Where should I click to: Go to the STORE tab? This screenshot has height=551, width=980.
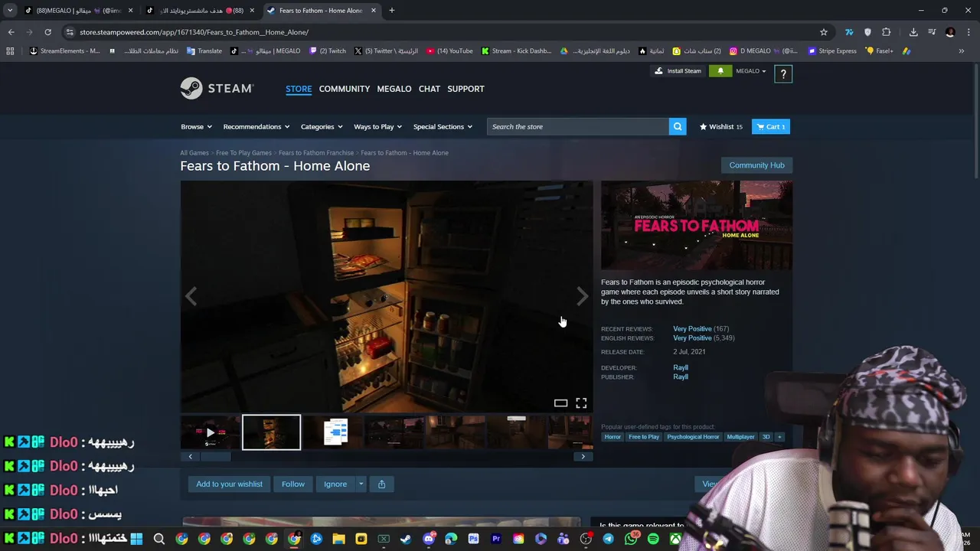coord(299,89)
